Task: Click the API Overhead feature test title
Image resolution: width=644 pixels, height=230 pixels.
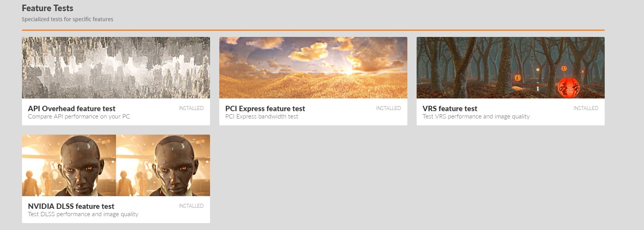Action: coord(72,108)
